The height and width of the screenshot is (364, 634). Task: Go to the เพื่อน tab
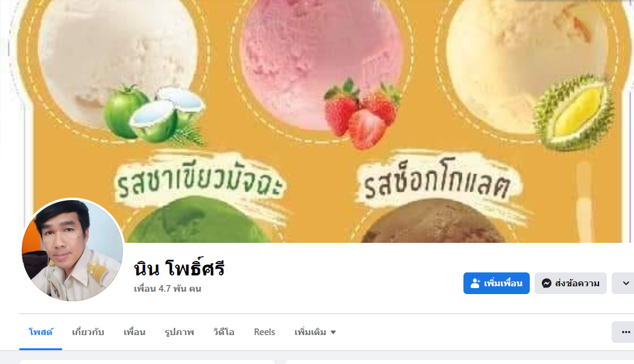(134, 332)
